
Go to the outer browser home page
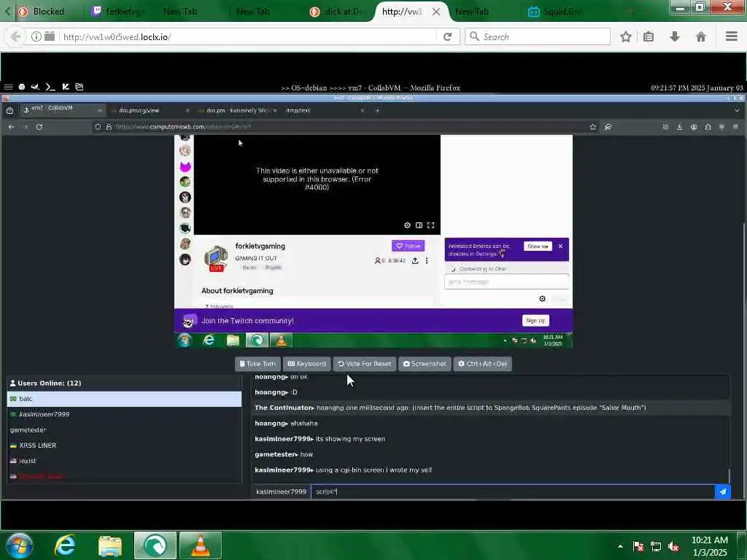[701, 36]
